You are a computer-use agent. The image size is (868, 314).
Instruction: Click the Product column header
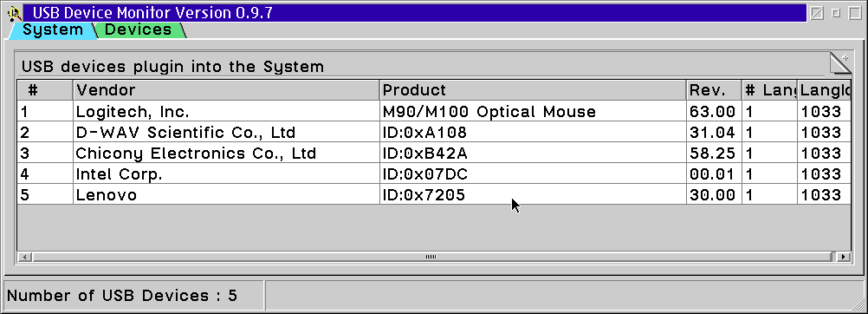[x=533, y=90]
